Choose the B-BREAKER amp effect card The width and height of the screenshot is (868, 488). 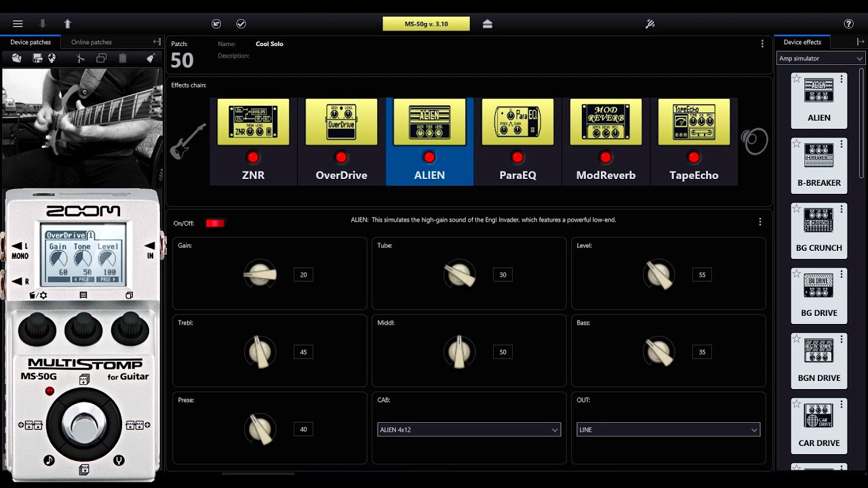click(819, 165)
